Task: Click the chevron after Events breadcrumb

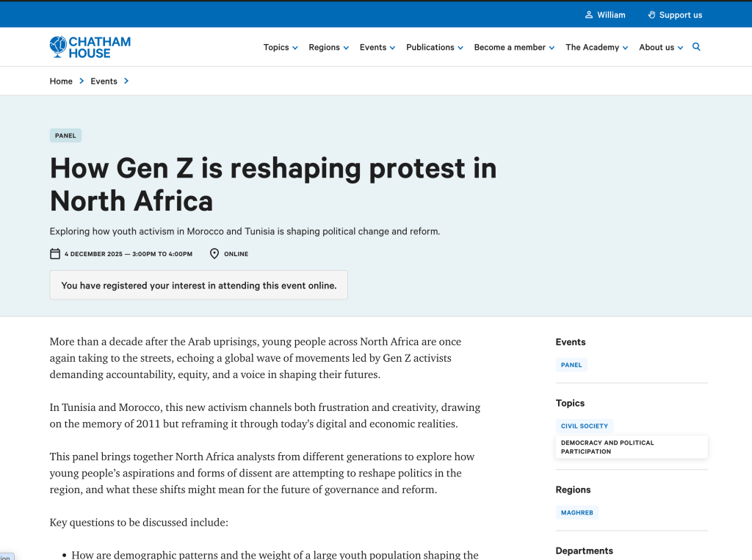Action: click(x=126, y=81)
